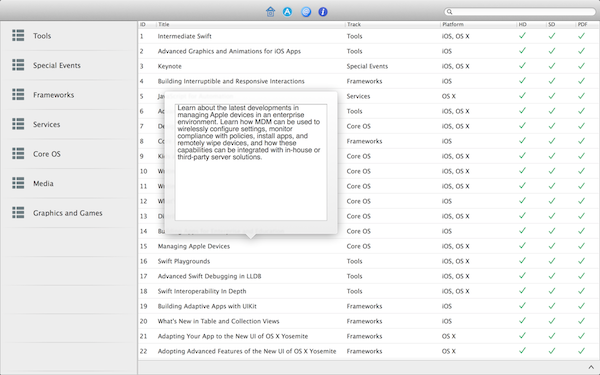Click ID cell 15 in the table
The height and width of the screenshot is (375, 600).
(143, 246)
